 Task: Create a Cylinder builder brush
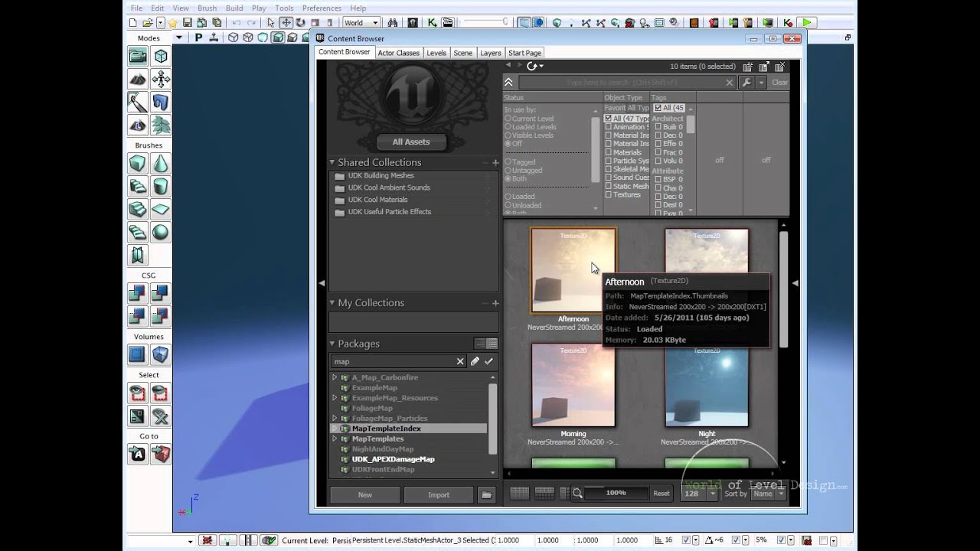161,186
